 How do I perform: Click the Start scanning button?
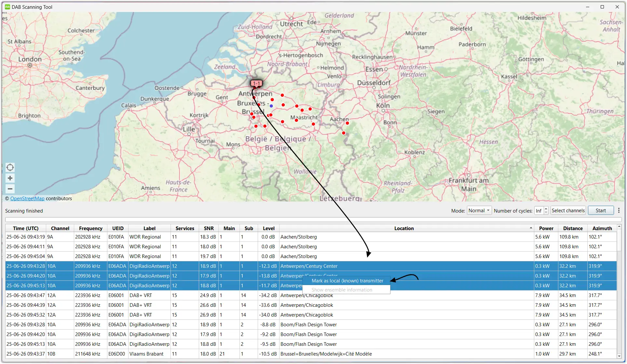tap(601, 211)
